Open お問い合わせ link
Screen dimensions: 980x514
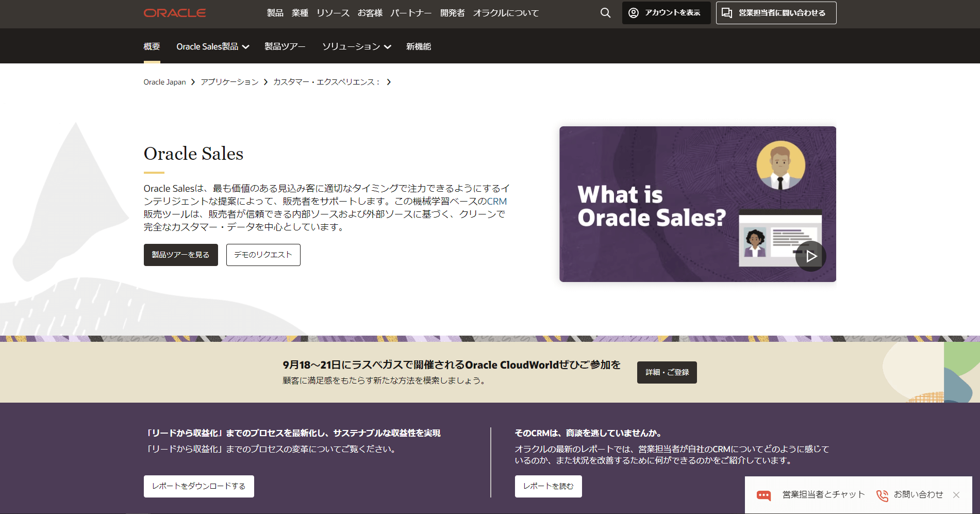pyautogui.click(x=918, y=495)
